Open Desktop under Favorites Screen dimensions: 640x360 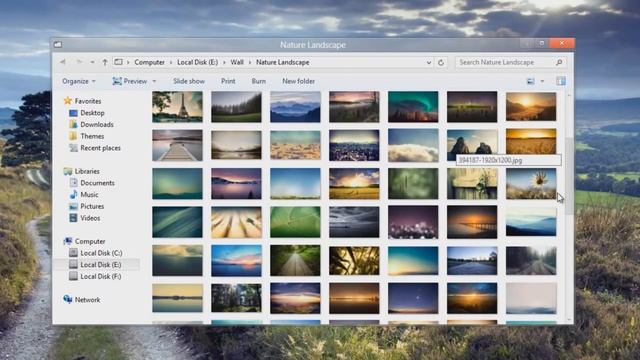point(92,113)
